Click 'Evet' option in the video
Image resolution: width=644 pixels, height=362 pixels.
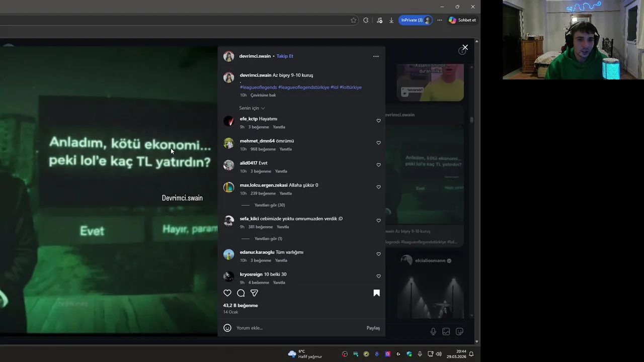(x=92, y=231)
